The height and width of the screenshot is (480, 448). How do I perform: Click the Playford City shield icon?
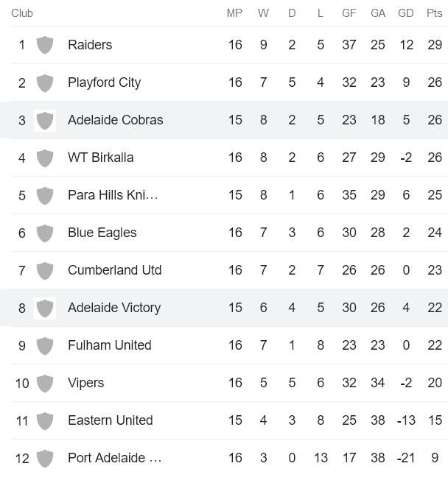tap(45, 82)
